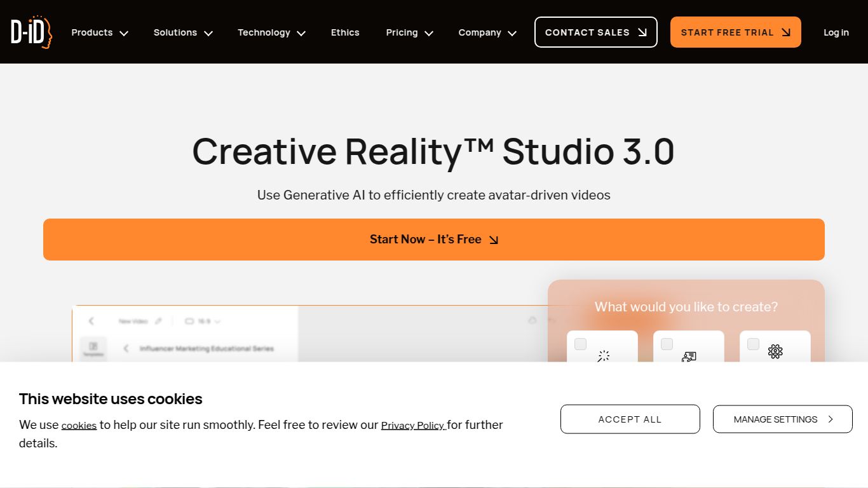Select the AI agent gear icon create option
The image size is (868, 488).
click(775, 351)
